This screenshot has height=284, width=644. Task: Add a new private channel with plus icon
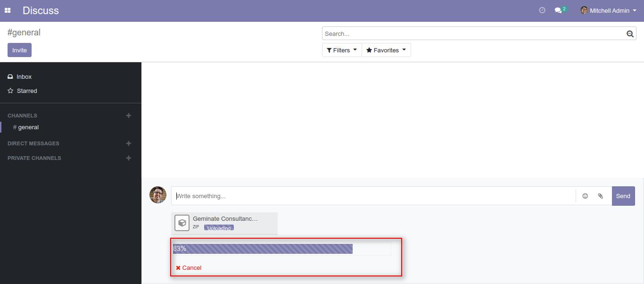pyautogui.click(x=129, y=158)
